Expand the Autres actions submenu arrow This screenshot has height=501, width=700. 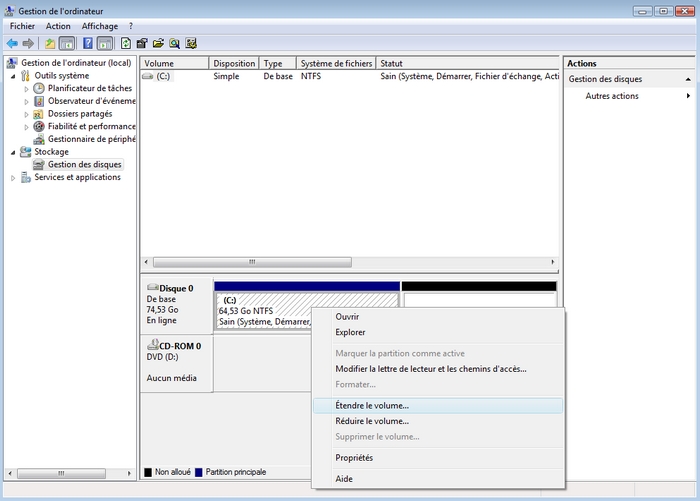point(688,96)
